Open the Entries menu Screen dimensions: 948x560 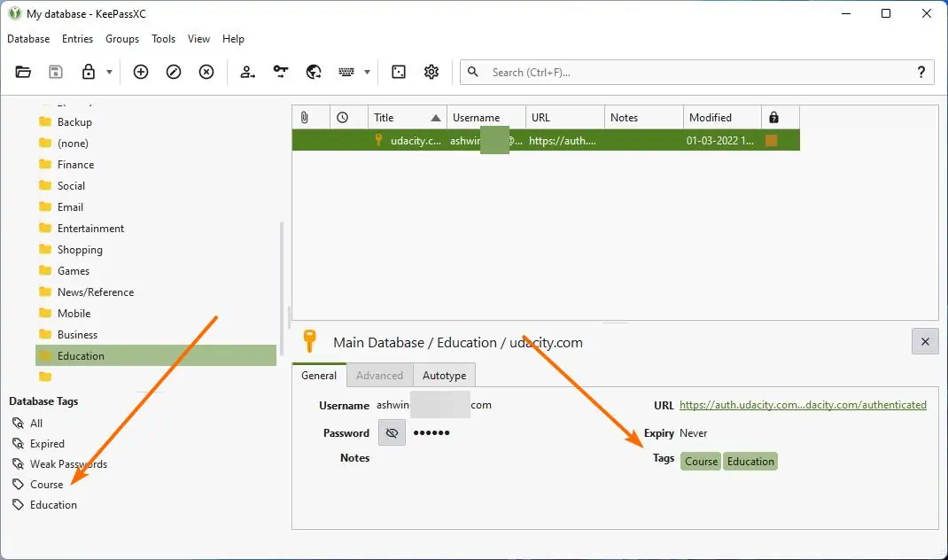coord(77,39)
